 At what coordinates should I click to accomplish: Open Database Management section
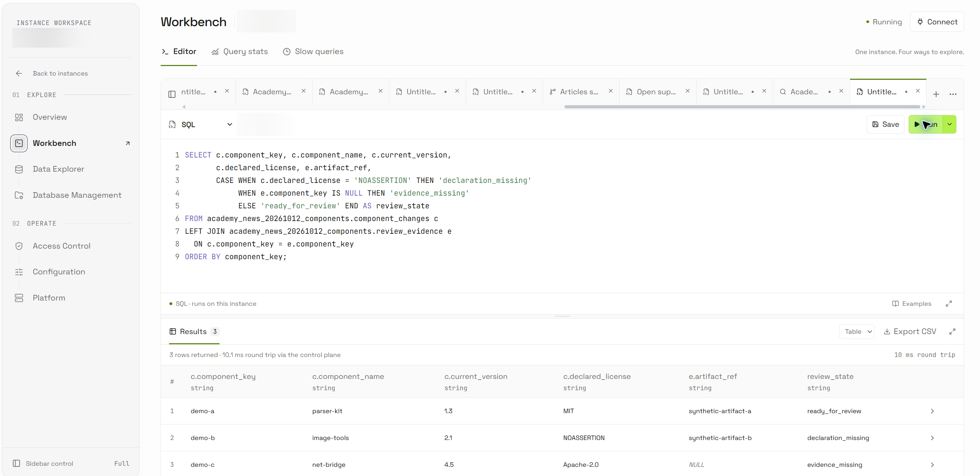coord(77,195)
